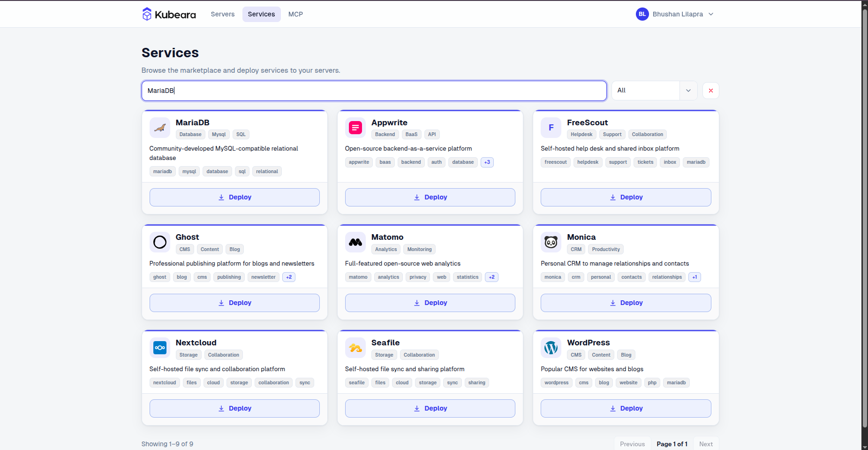Click the Monica card title
This screenshot has height=450, width=868.
point(581,237)
